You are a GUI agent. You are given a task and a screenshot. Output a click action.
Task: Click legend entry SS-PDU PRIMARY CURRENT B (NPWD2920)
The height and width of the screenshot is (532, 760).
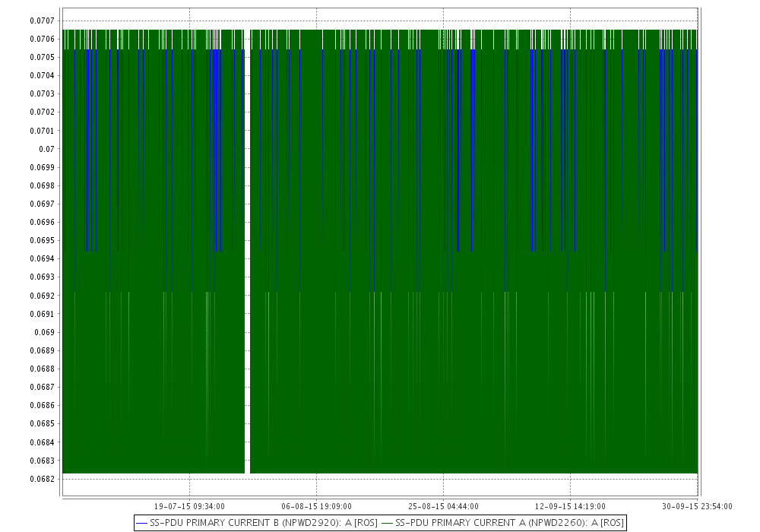258,523
